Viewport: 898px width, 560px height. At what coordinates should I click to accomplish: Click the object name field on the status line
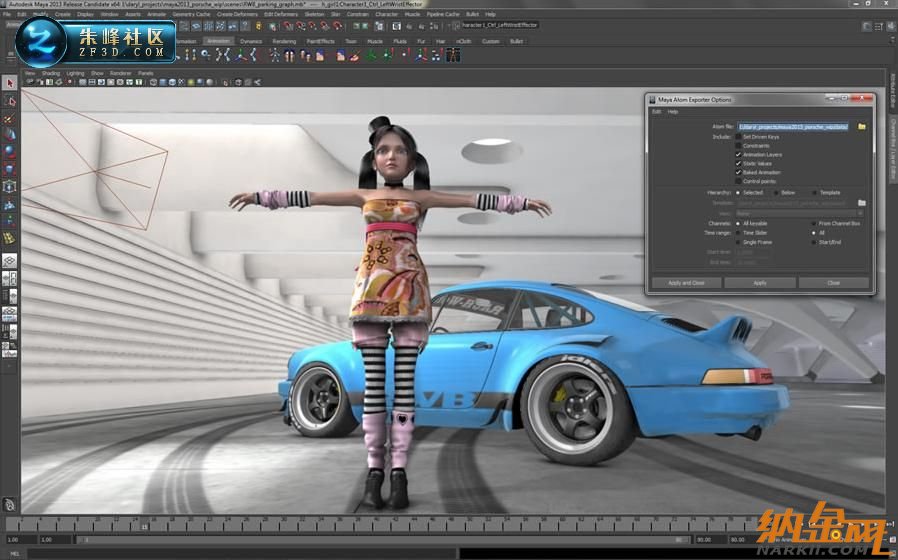point(499,25)
